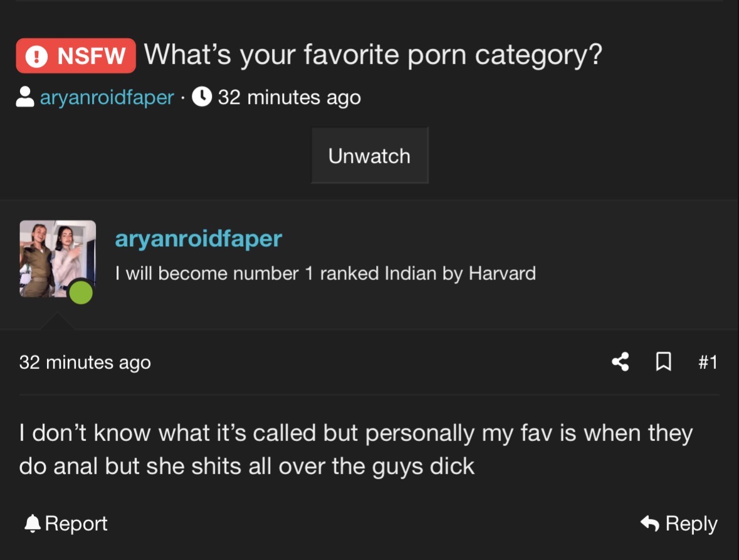Click the exclamation icon in the NSFW badge
The width and height of the screenshot is (739, 560).
(37, 56)
